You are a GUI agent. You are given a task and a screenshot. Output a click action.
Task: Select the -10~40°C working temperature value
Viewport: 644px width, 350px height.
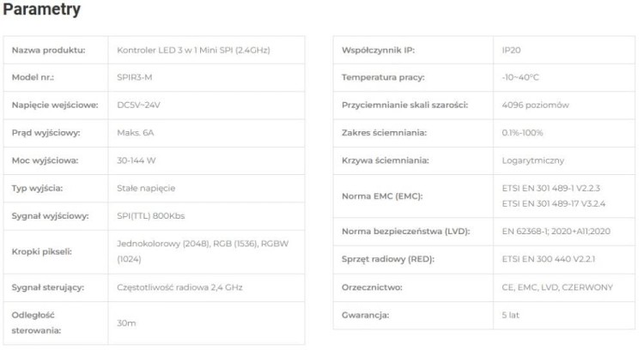(x=520, y=77)
